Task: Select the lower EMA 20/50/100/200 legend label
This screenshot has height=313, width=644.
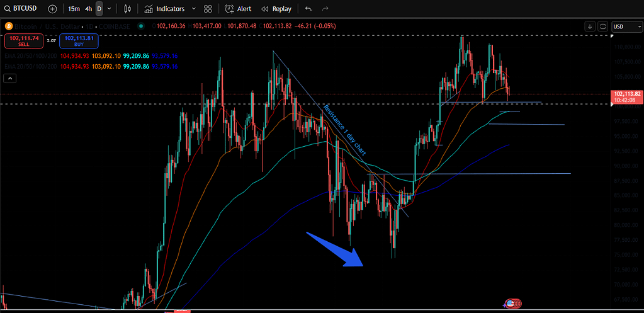Action: [x=30, y=67]
